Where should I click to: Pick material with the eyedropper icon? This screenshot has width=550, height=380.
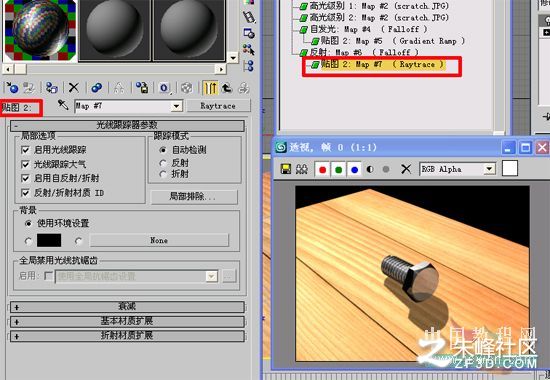[63, 105]
